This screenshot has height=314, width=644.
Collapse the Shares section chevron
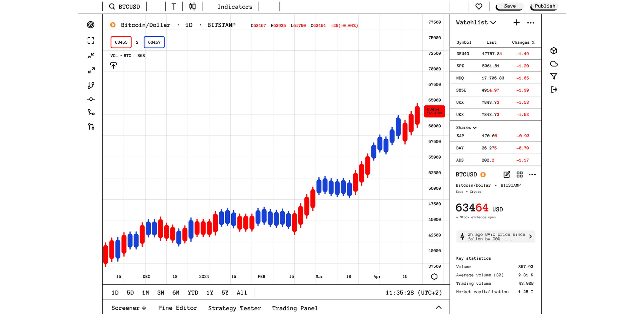click(475, 128)
